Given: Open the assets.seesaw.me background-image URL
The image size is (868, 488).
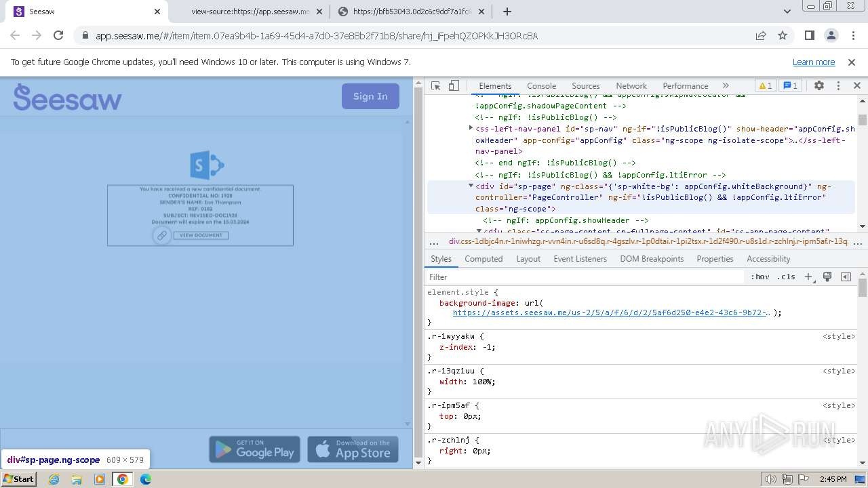Looking at the screenshot, I should 611,312.
